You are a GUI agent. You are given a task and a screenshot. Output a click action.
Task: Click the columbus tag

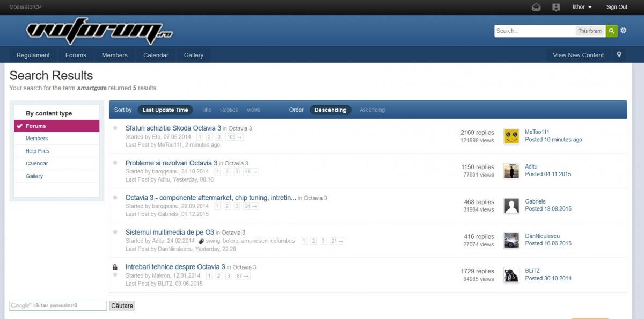point(283,241)
